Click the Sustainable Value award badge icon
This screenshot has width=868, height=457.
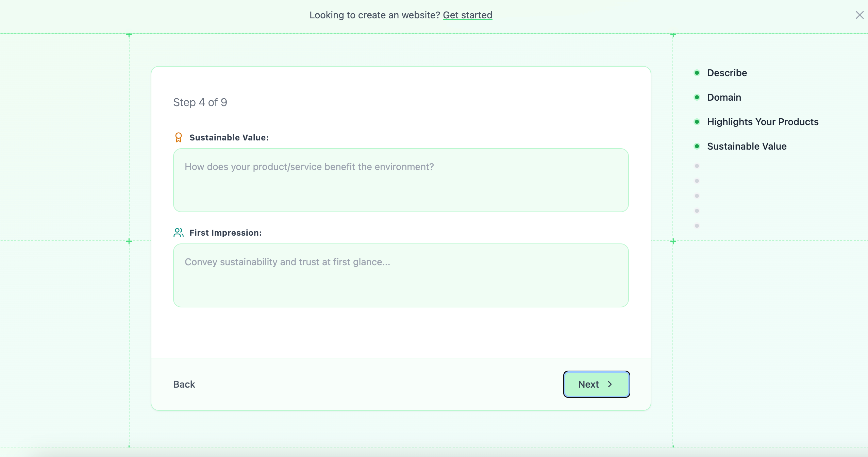178,137
